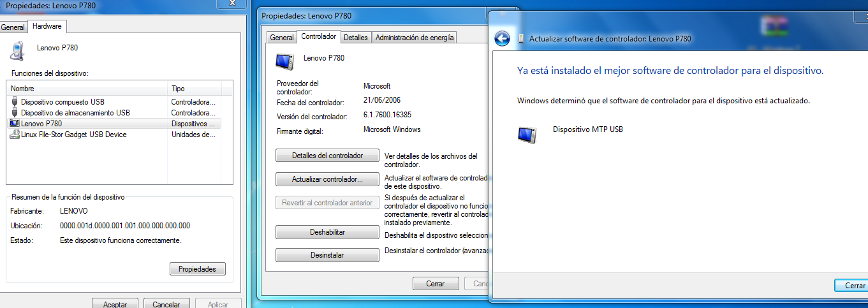Click the device icon beside Lenovo P780 list row
Image resolution: width=868 pixels, height=308 pixels.
coord(15,124)
